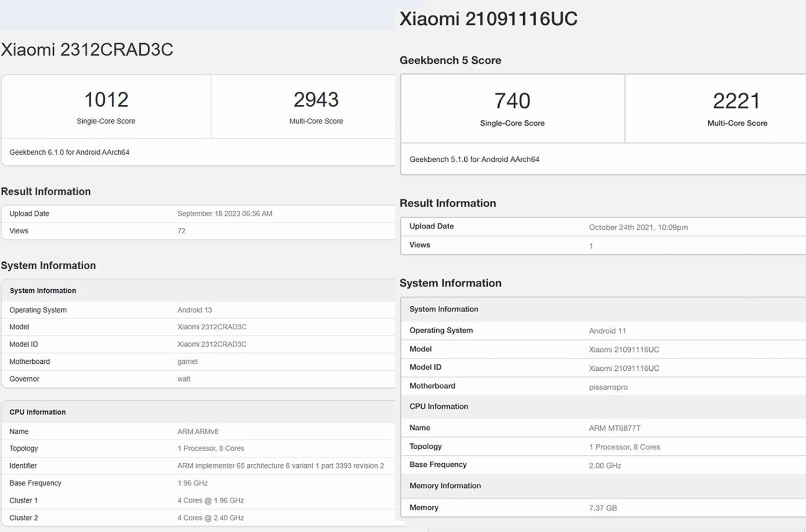Click 'Xiaomi 2312CRAD3C' value in the Model ID row
The width and height of the screenshot is (806, 532).
tap(212, 344)
